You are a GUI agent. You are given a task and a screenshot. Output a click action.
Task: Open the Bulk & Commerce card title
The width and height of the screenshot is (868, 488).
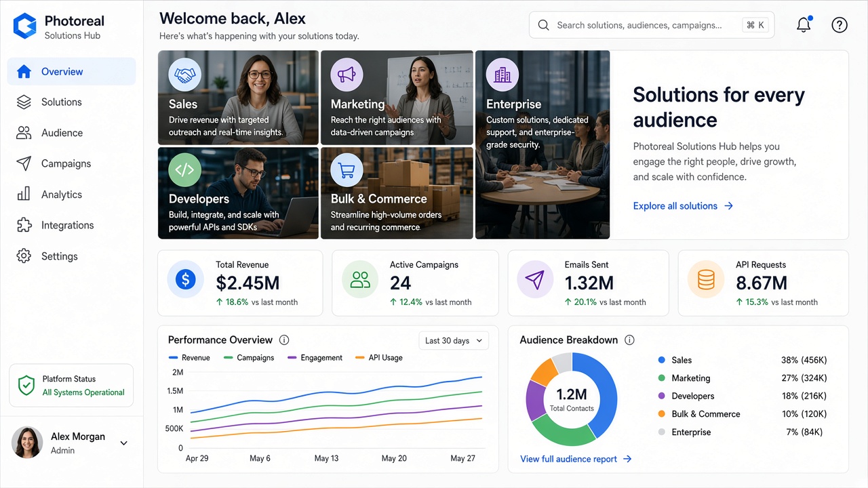pos(378,199)
